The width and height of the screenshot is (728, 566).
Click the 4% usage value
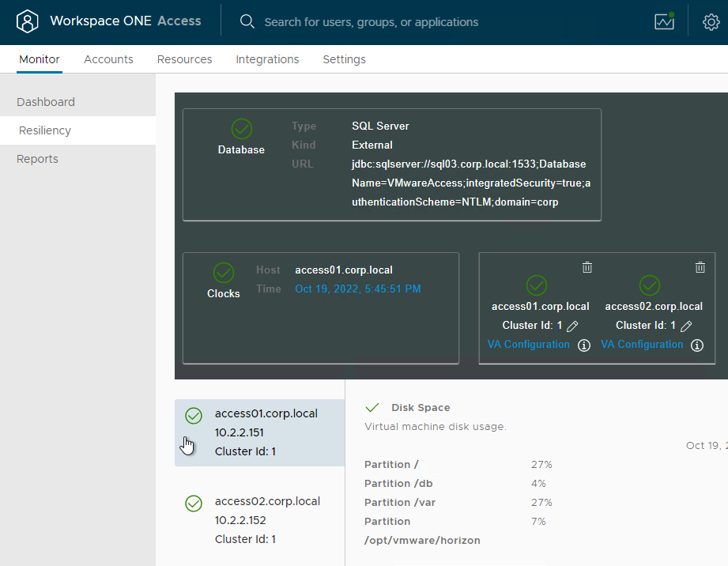(x=538, y=483)
